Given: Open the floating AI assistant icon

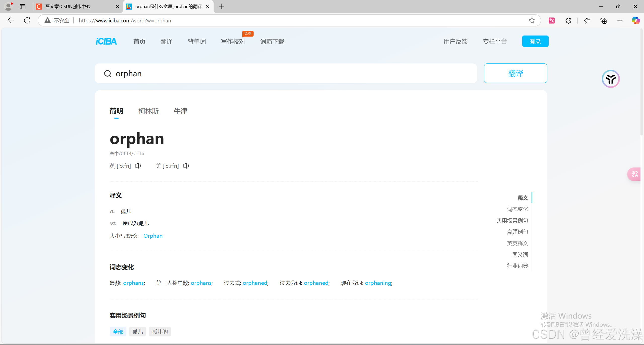Looking at the screenshot, I should 611,79.
